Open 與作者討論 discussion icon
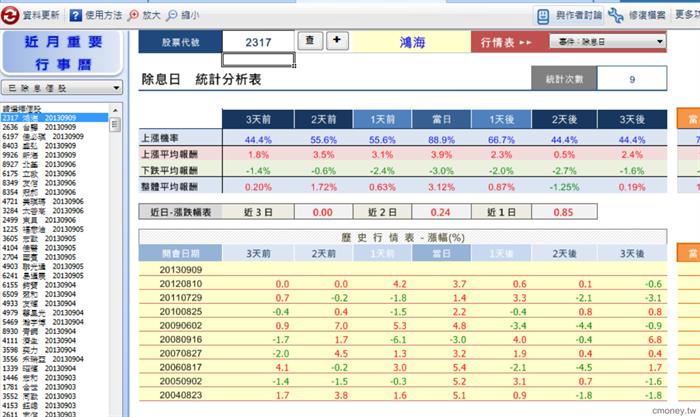 [543, 16]
